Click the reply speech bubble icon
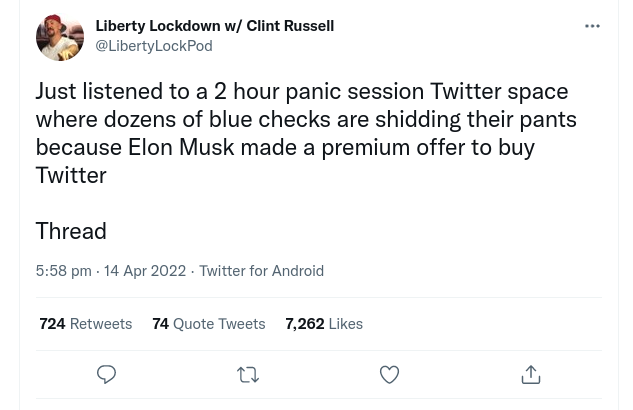 (106, 375)
